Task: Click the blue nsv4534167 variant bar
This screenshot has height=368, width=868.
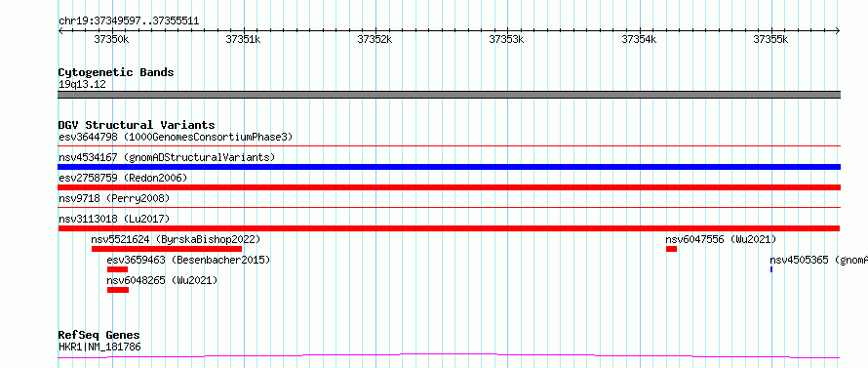Action: click(449, 167)
